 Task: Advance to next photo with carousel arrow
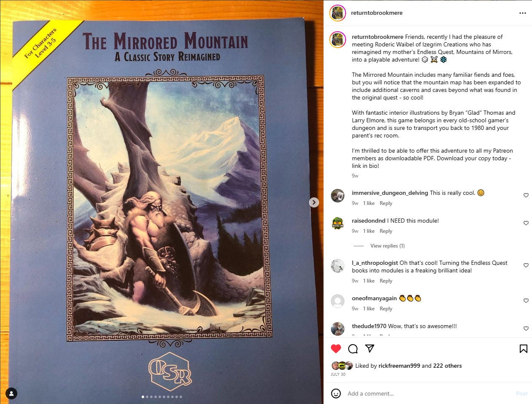314,202
